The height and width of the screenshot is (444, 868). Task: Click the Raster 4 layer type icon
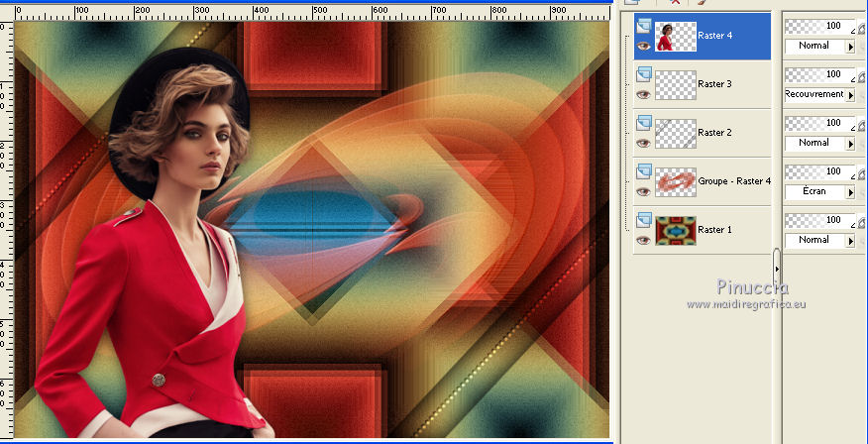tap(644, 26)
